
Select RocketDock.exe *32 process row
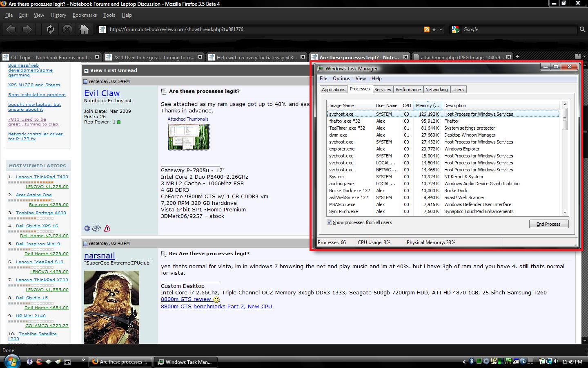click(x=443, y=191)
